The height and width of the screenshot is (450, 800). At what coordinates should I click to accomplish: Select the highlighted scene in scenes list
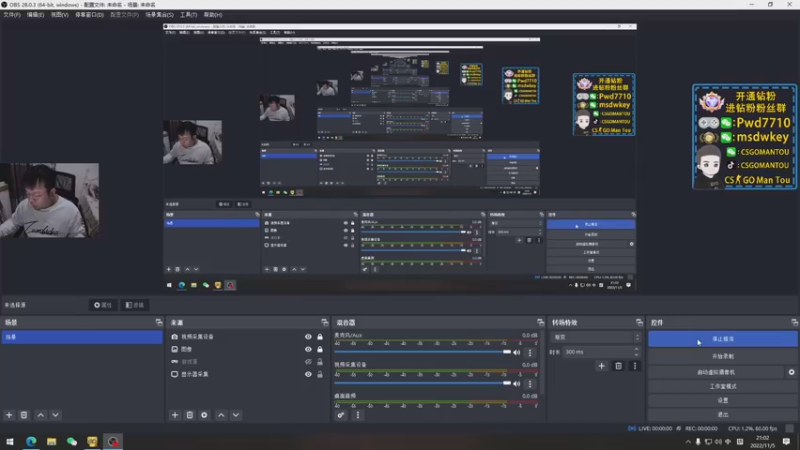point(82,337)
